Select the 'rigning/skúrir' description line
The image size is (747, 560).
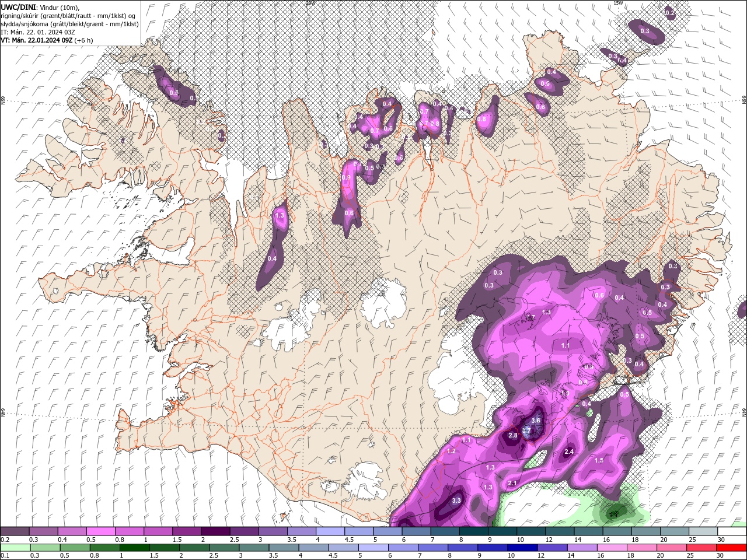[69, 15]
